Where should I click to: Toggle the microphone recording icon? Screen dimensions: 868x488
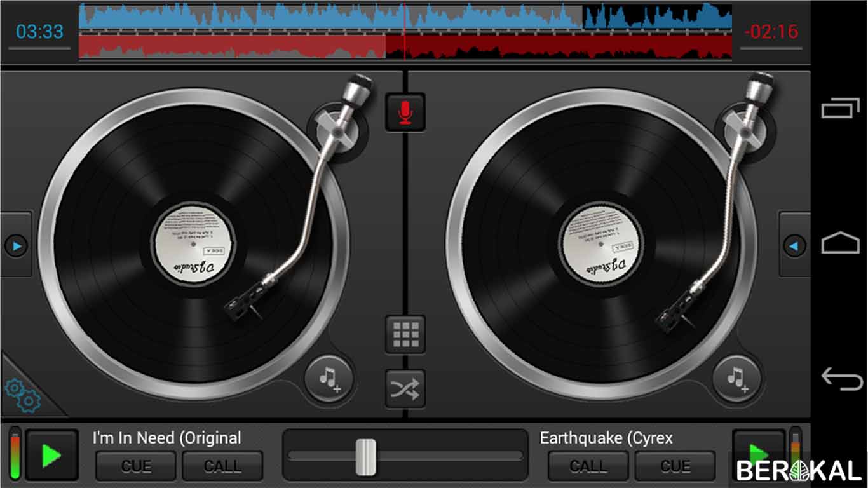click(405, 111)
